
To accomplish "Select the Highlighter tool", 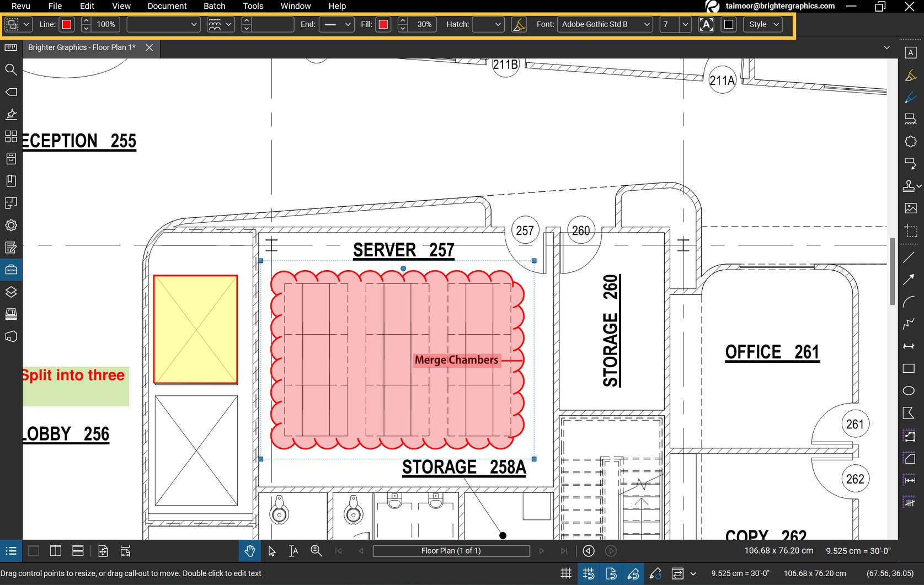I will [x=911, y=76].
